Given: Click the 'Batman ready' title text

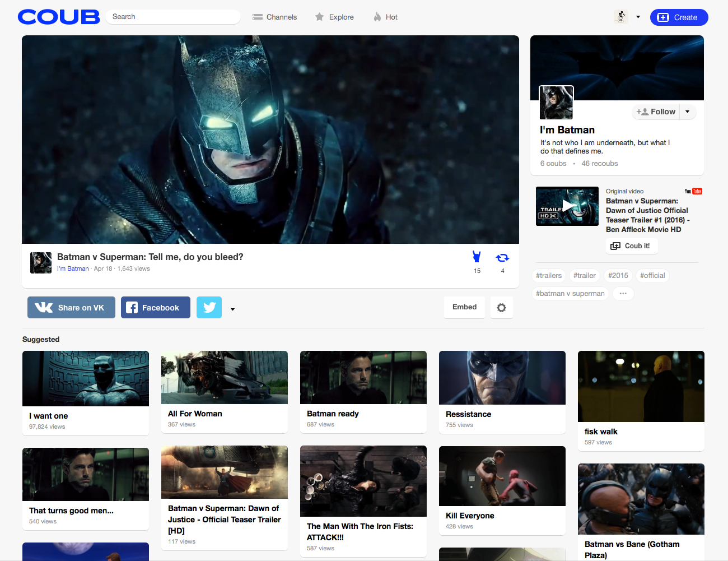Looking at the screenshot, I should (333, 414).
